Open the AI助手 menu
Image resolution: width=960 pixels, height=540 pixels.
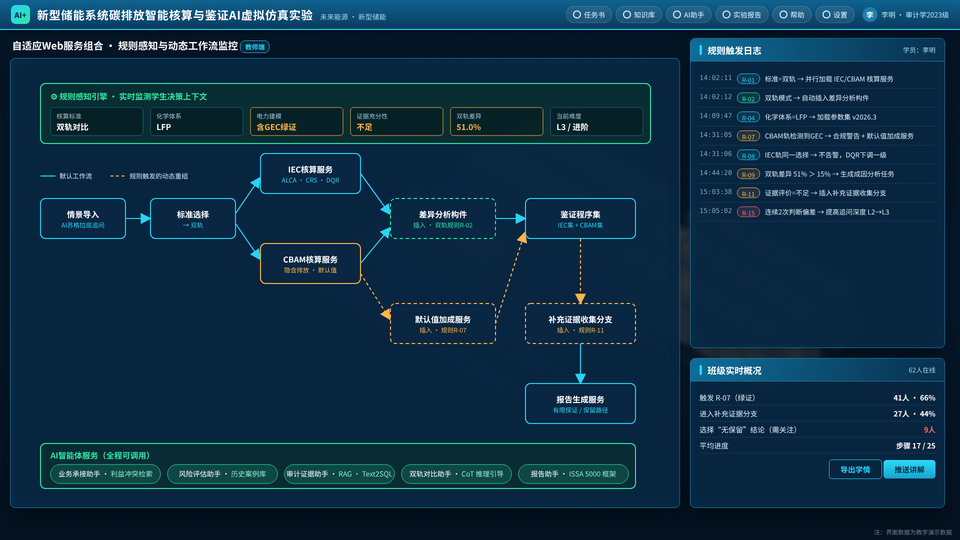[x=688, y=15]
